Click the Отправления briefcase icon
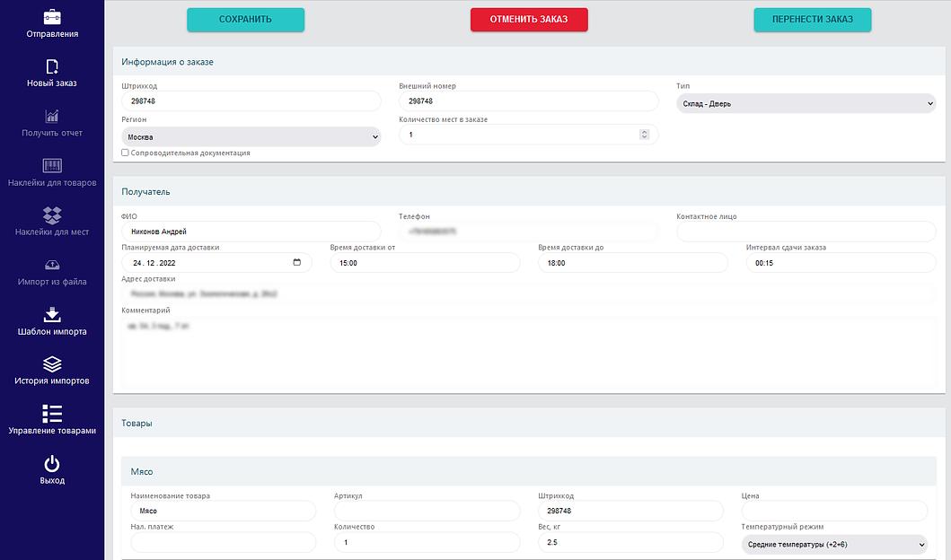The image size is (951, 560). [x=52, y=17]
